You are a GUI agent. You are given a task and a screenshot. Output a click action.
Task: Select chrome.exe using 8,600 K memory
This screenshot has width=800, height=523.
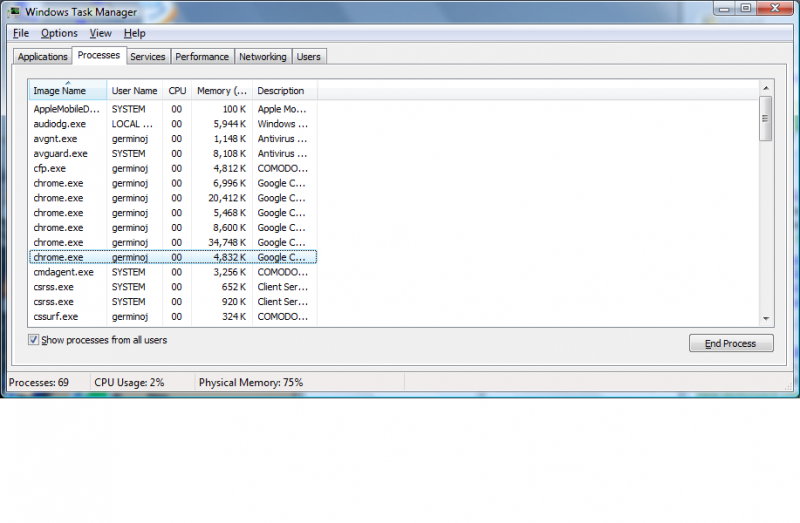(x=173, y=228)
